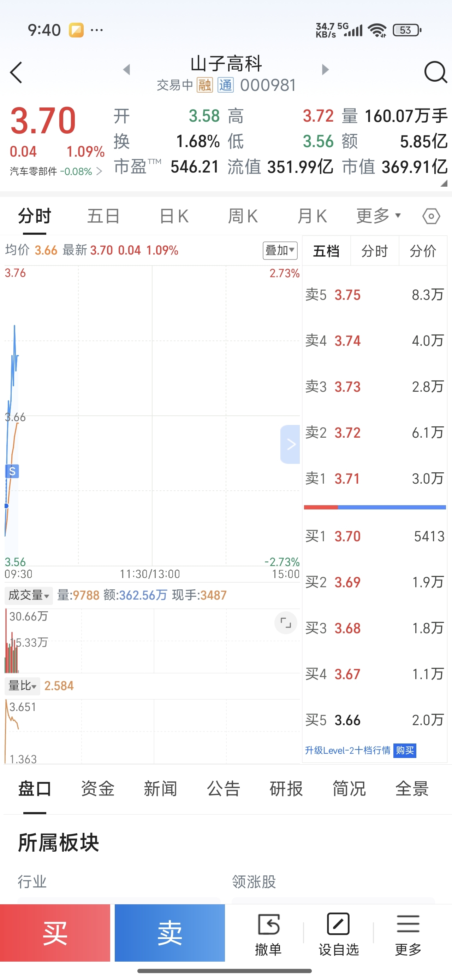The image size is (452, 980).
Task: Open the search magnifier icon
Action: coord(435,72)
